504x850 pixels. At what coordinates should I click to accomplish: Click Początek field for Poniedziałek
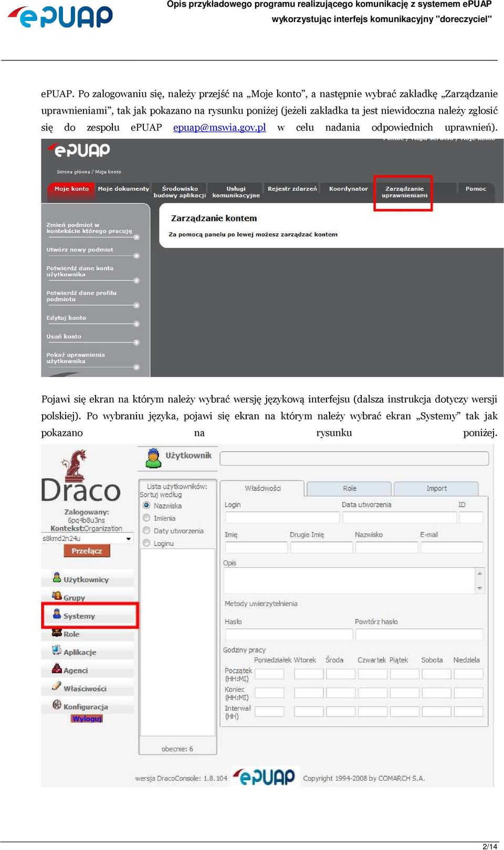pos(269,674)
